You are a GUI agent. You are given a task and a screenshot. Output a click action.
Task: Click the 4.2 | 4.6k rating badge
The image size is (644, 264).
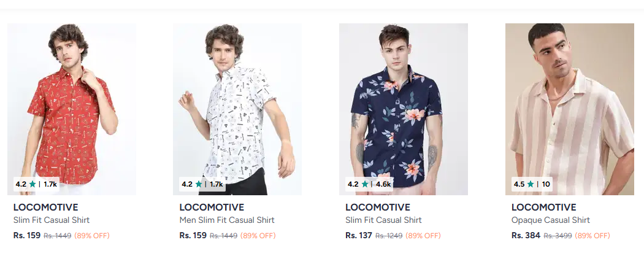click(369, 184)
